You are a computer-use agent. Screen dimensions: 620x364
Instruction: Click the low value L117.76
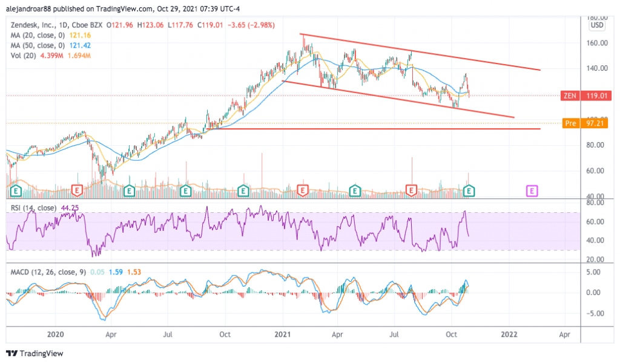click(180, 25)
